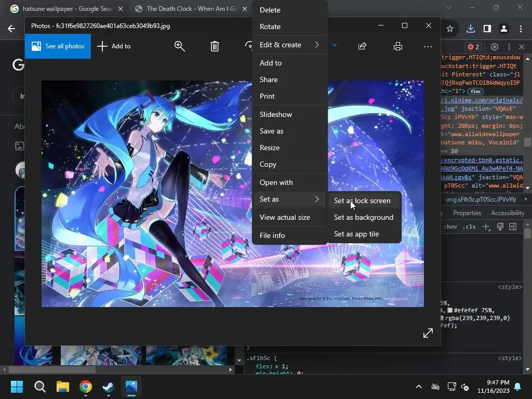Select the img.sFlh5c.pT0Scc.iPVvYb breadcrumb
This screenshot has height=399, width=532.
[481, 199]
